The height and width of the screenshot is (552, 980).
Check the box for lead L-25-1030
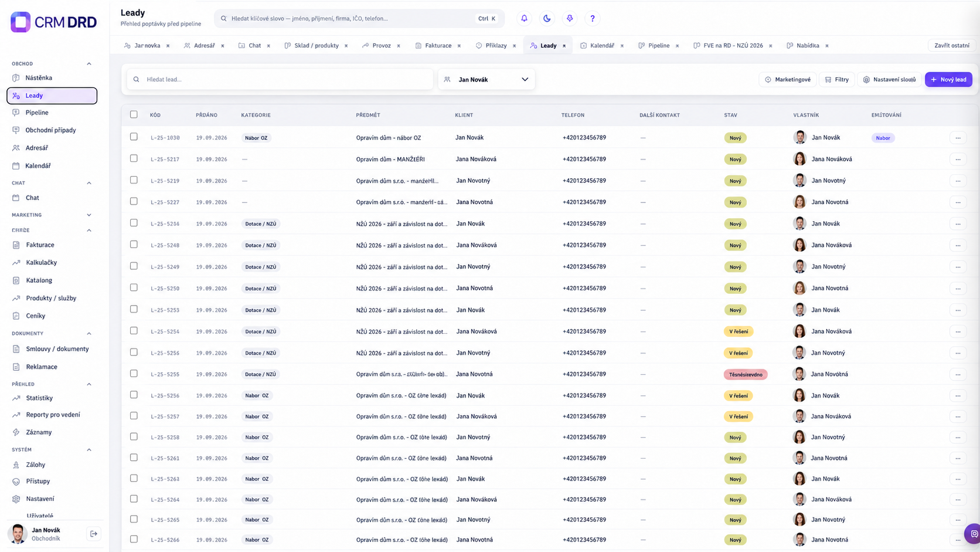tap(134, 137)
